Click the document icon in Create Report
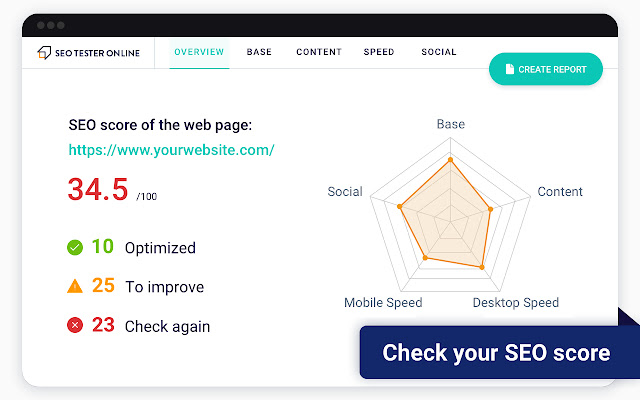640x400 pixels. (510, 69)
